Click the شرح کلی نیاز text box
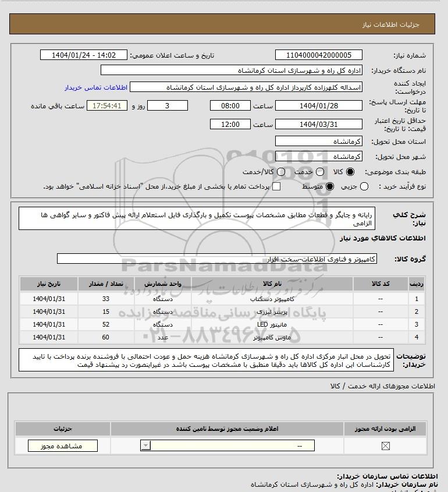Screen dimensions: 448x492 tap(197, 218)
